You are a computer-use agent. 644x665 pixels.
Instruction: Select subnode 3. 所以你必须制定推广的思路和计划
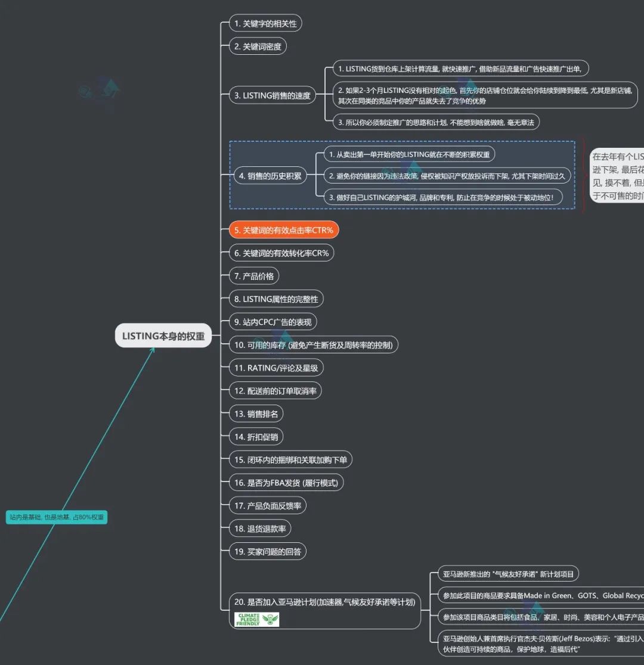(436, 122)
